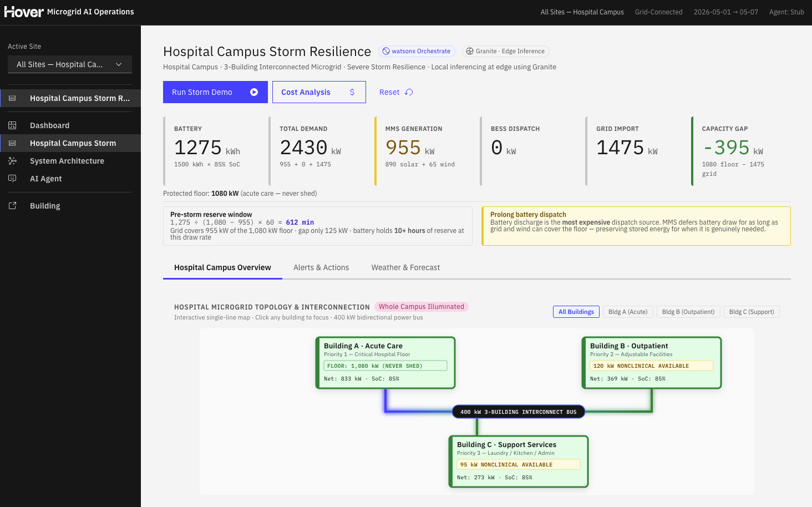Click the AI Agent chat icon
Screen dimensions: 812x507
coord(12,179)
